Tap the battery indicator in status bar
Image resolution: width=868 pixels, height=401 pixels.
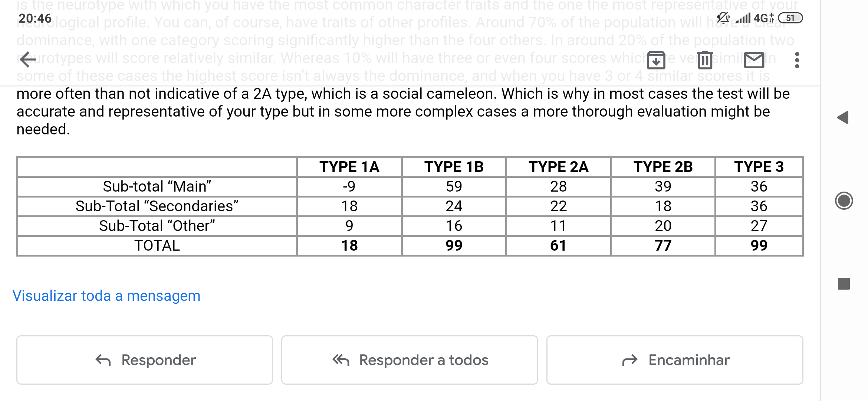click(x=790, y=18)
